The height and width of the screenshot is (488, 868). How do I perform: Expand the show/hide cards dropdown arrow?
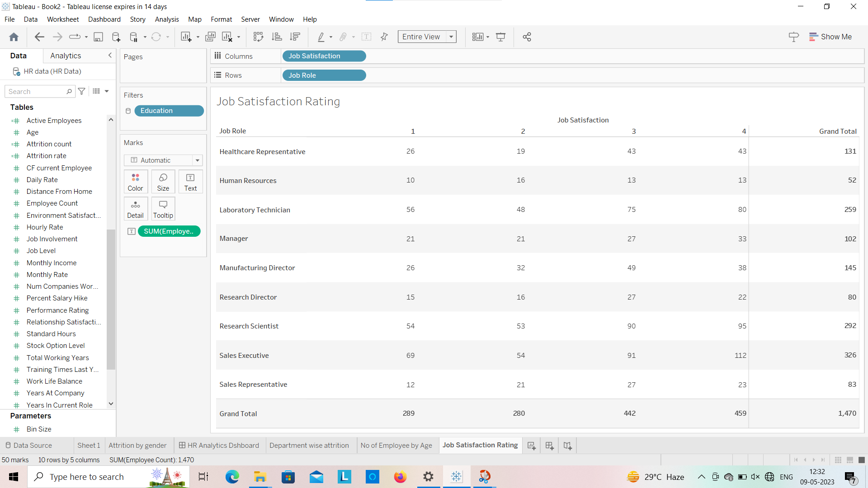pyautogui.click(x=488, y=37)
